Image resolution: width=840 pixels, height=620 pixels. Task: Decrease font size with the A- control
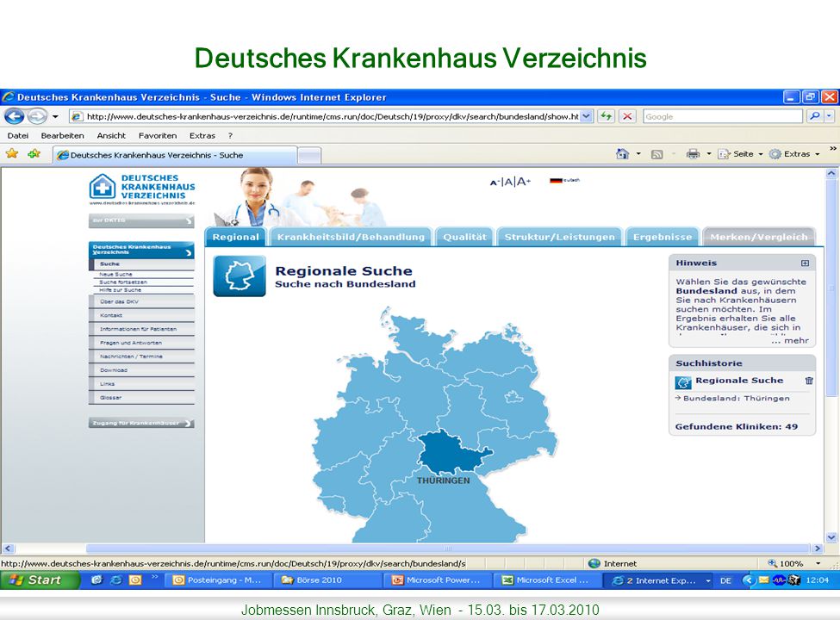pyautogui.click(x=494, y=183)
